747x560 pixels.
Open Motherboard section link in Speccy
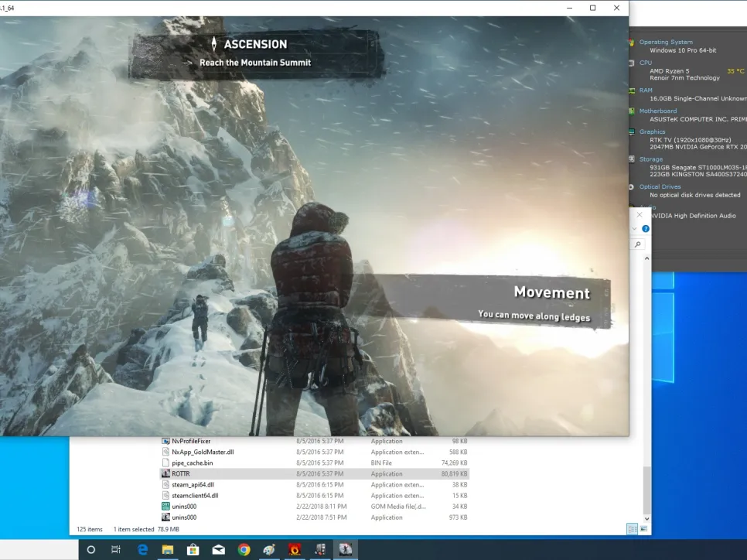pos(658,111)
